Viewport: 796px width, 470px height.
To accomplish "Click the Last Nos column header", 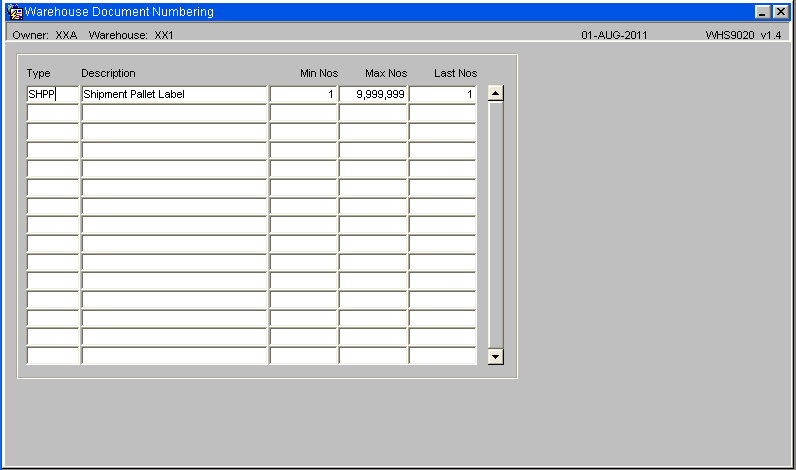I will (455, 73).
